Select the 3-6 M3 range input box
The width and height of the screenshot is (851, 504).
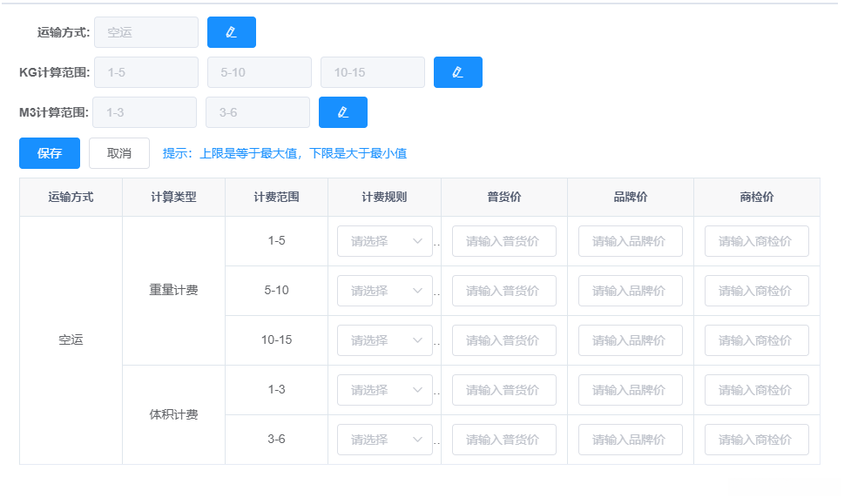(x=257, y=112)
